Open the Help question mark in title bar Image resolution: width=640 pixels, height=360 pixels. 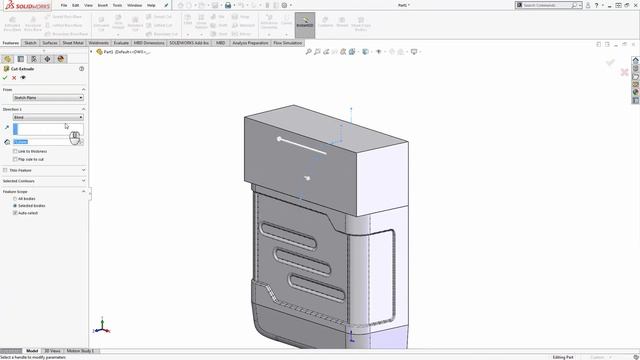(596, 5)
